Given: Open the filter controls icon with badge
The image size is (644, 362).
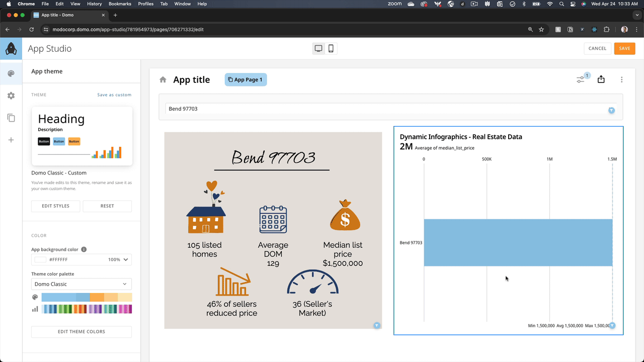Looking at the screenshot, I should coord(581,79).
